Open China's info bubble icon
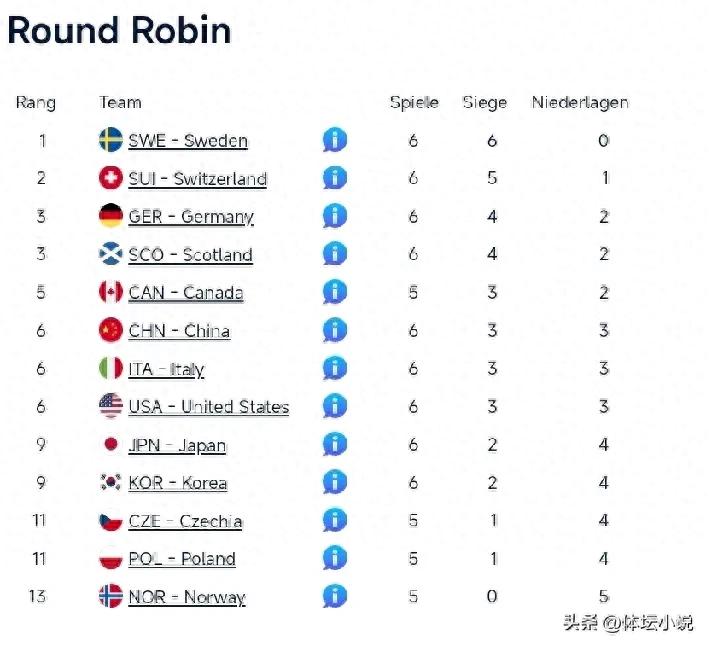 (335, 330)
